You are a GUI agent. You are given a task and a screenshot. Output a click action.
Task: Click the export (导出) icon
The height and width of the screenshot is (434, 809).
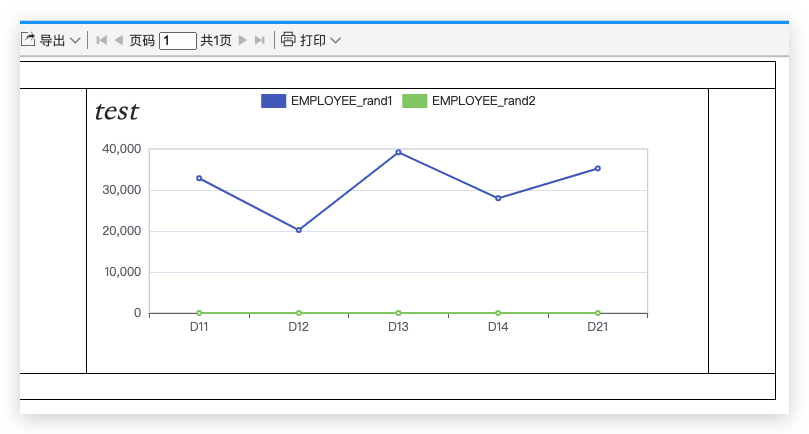(28, 39)
